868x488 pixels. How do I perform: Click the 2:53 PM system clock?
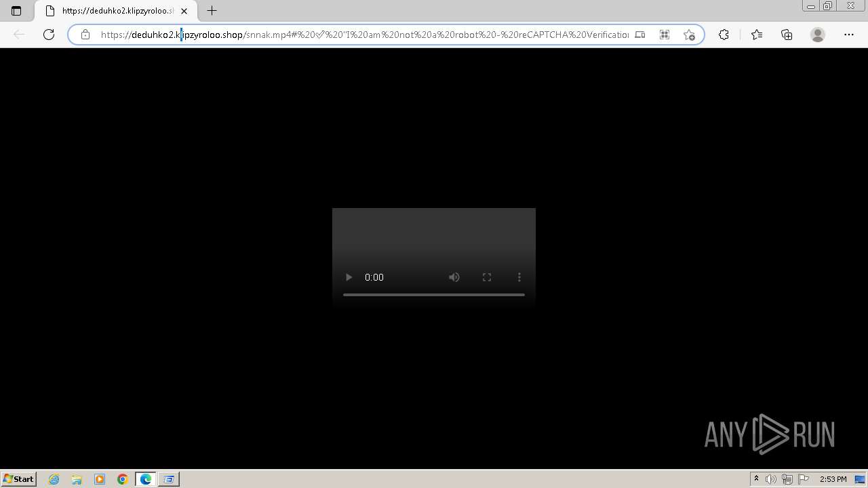coord(833,479)
